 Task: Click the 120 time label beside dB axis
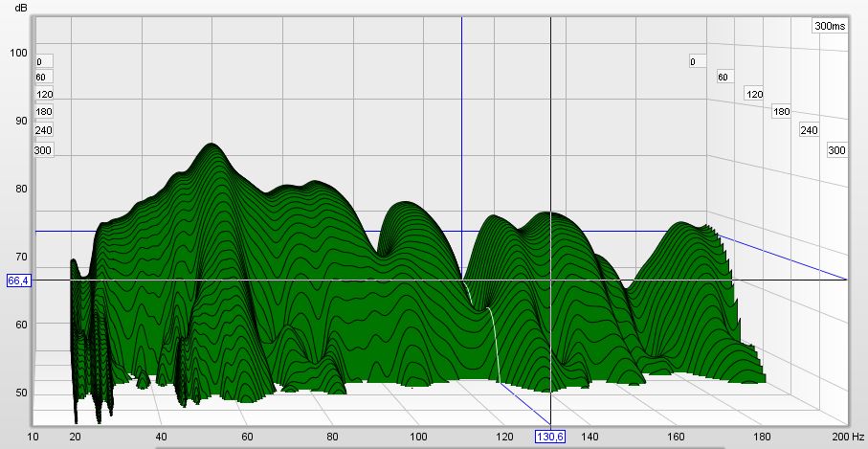pyautogui.click(x=44, y=94)
